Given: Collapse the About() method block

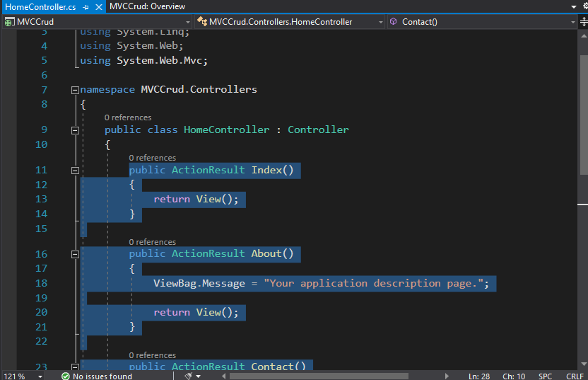Looking at the screenshot, I should click(75, 254).
